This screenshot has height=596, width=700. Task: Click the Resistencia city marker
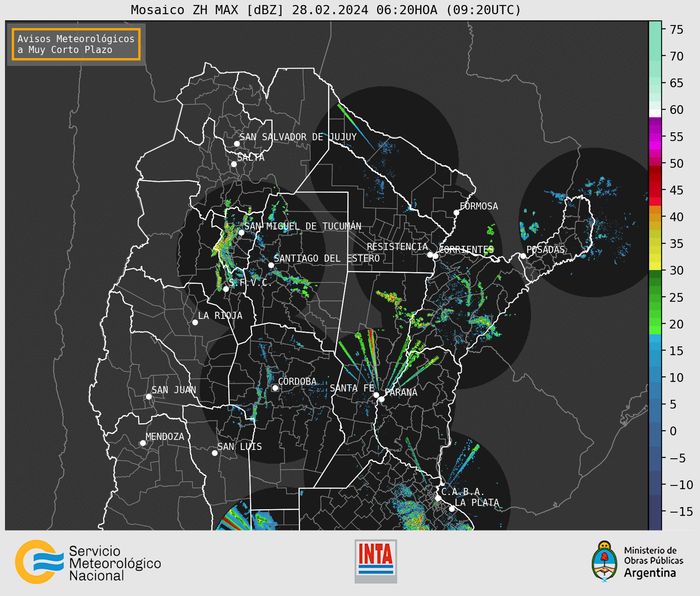pyautogui.click(x=430, y=255)
